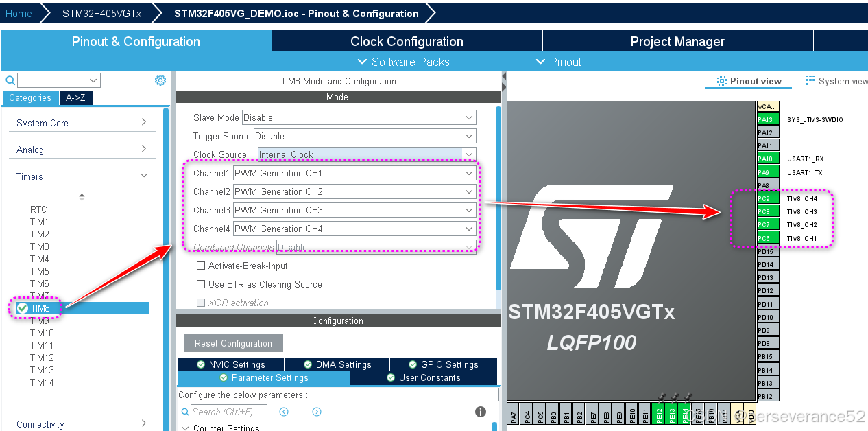Toggle the XOR activation checkbox
Image resolution: width=868 pixels, height=431 pixels.
pos(201,303)
